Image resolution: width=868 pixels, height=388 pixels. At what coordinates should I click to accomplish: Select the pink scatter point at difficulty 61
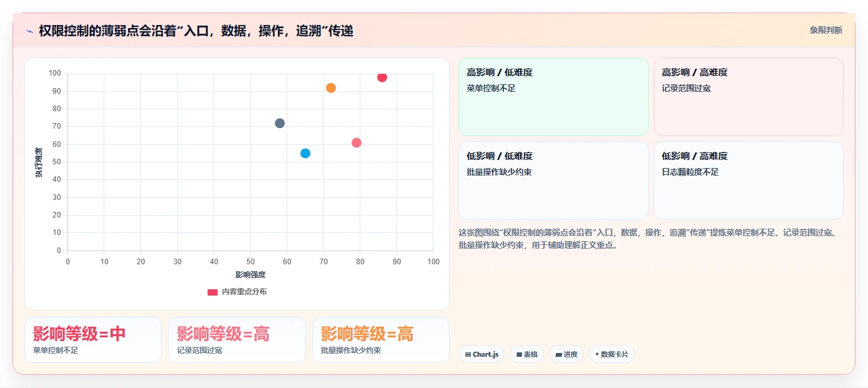[357, 143]
